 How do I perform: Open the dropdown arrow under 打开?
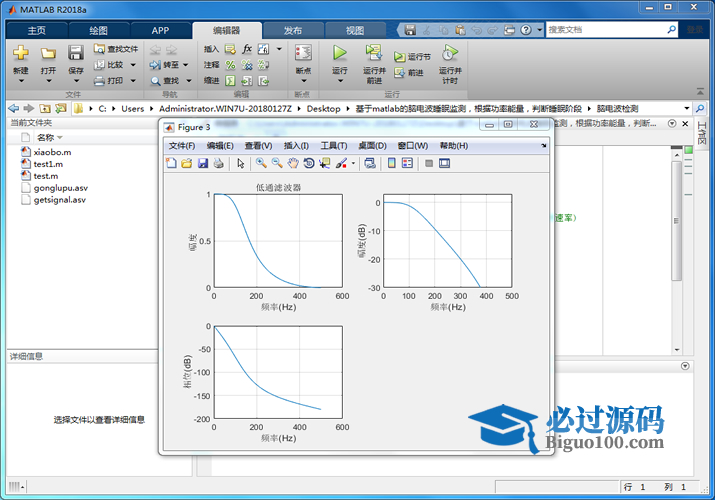(48, 81)
